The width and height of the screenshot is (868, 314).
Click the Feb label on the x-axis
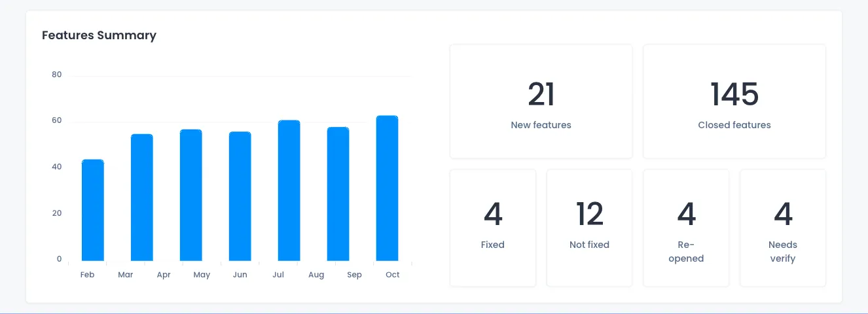coord(87,275)
